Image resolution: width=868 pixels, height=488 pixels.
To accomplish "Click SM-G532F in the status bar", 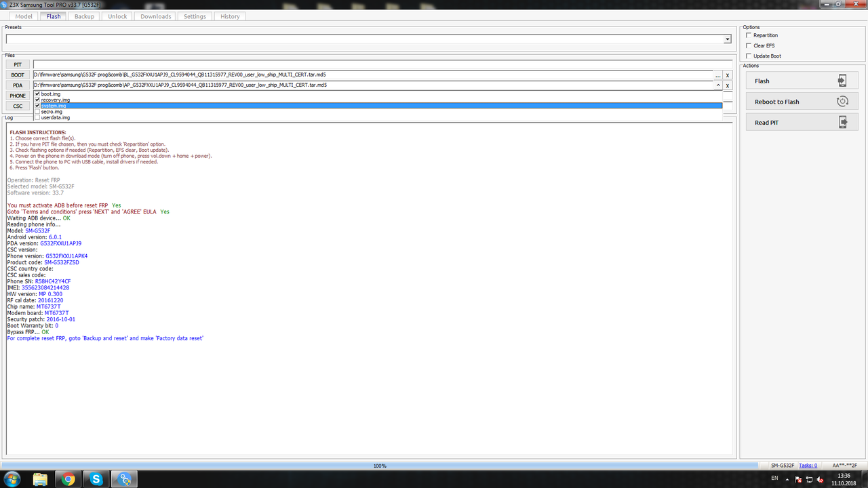I will tap(783, 466).
